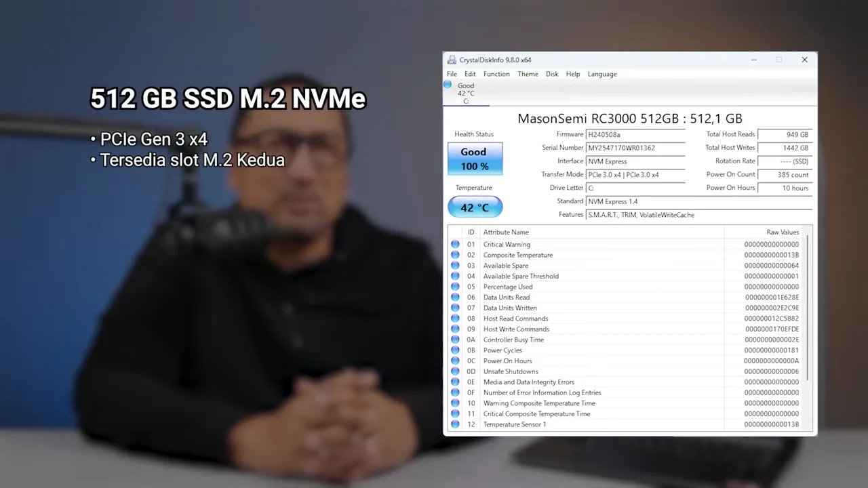Image resolution: width=868 pixels, height=488 pixels.
Task: Click the Good 100 % health status button
Action: [x=475, y=159]
